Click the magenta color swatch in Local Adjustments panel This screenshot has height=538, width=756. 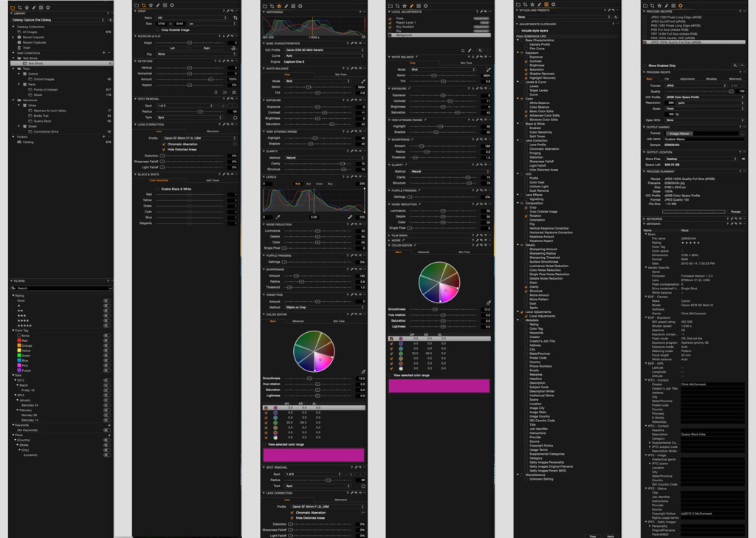click(439, 386)
